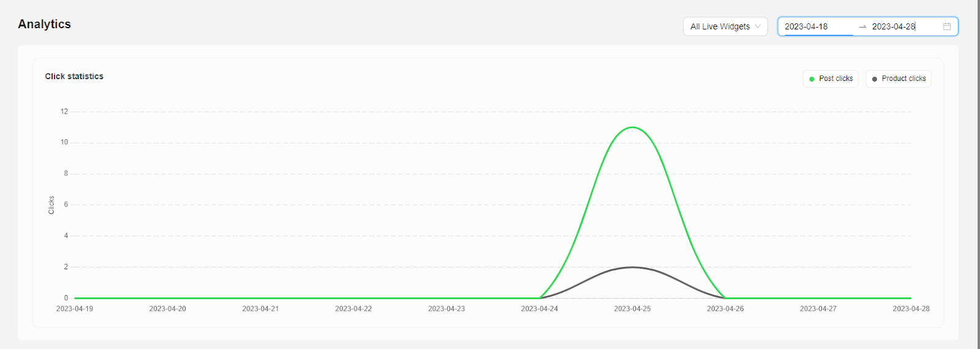Toggle the Product clicks legend series
This screenshot has width=980, height=349.
click(899, 79)
